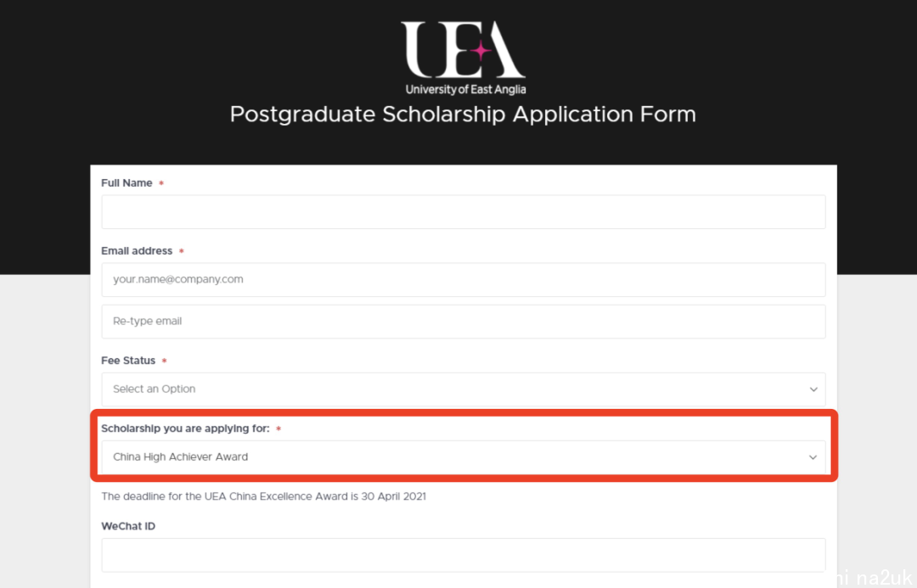Click the Postgraduate Scholarship Application Form heading
The height and width of the screenshot is (588, 917).
pos(463,115)
